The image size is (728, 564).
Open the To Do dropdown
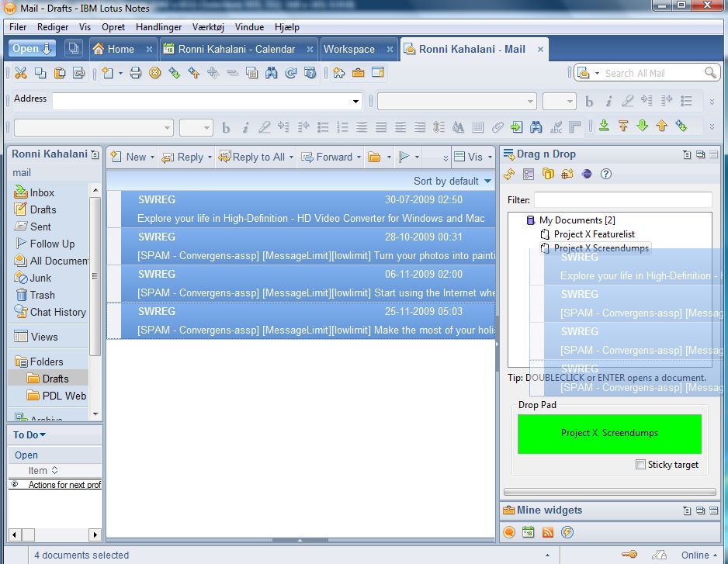click(29, 435)
